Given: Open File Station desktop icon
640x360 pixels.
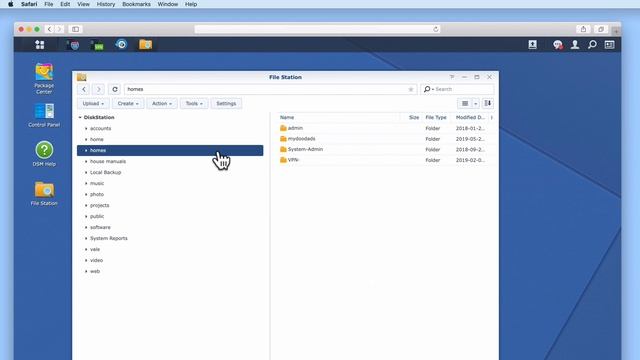Looking at the screenshot, I should (44, 193).
